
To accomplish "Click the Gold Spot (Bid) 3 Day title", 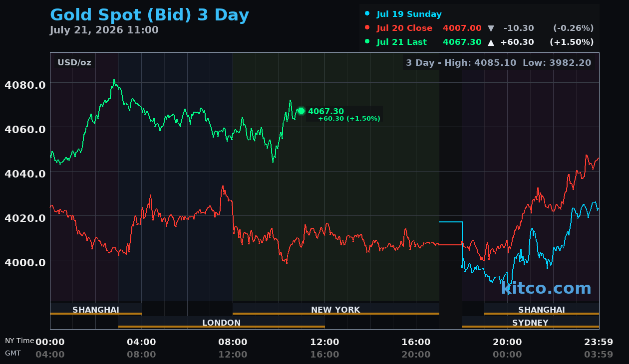I will (x=149, y=15).
